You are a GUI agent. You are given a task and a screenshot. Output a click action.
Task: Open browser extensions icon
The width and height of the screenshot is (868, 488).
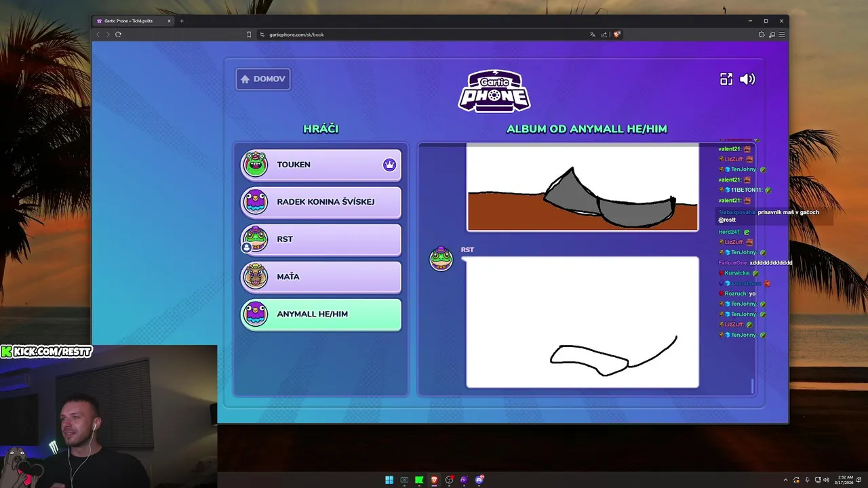pos(762,35)
